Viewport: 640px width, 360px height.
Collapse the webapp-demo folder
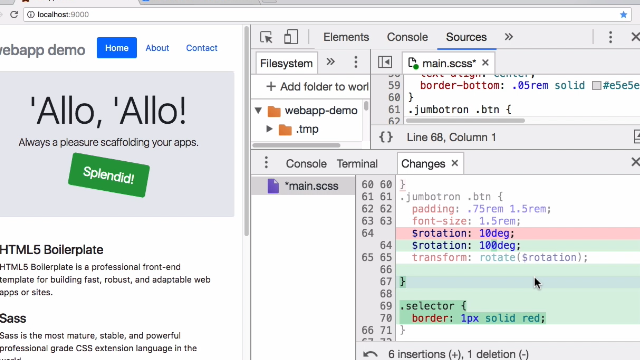[x=258, y=110]
